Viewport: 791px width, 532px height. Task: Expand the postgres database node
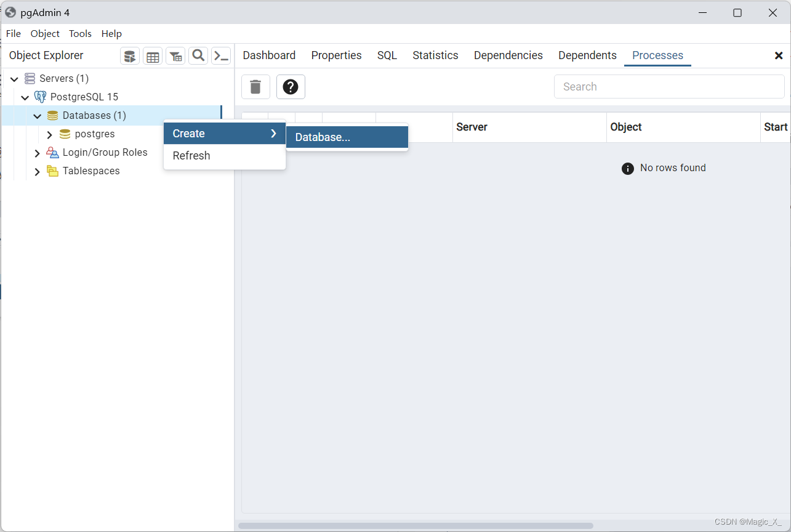click(x=50, y=134)
